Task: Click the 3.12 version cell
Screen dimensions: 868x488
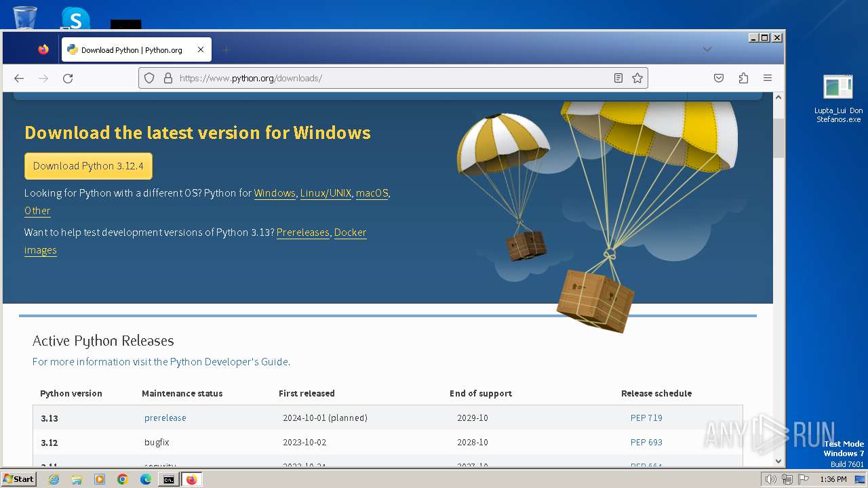Action: (50, 443)
